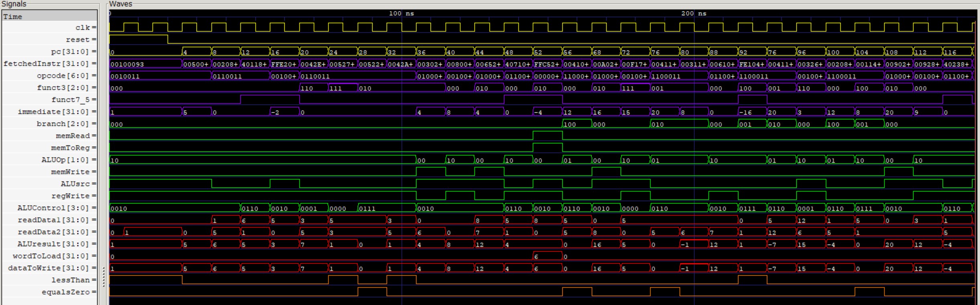Click the 100 ns timeline label
This screenshot has width=980, height=305.
pyautogui.click(x=401, y=13)
